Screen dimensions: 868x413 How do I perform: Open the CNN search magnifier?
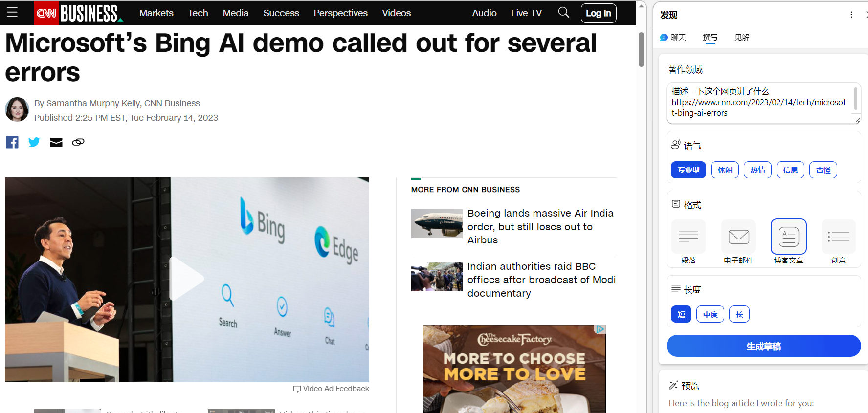pos(563,13)
